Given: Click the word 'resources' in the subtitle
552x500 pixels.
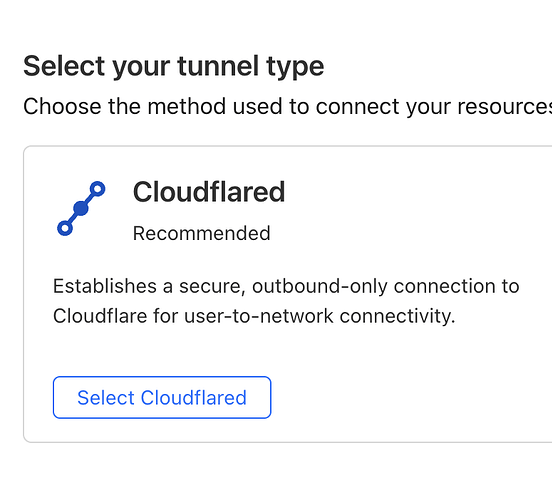Looking at the screenshot, I should pyautogui.click(x=504, y=106).
